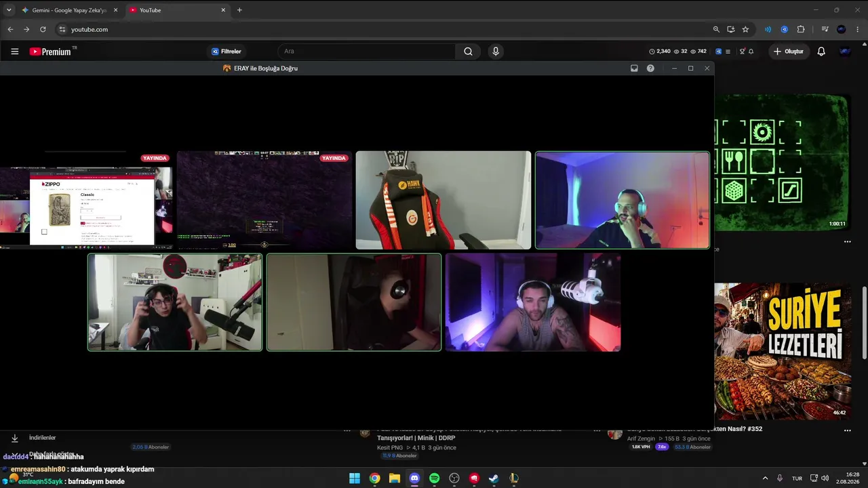The height and width of the screenshot is (488, 868).
Task: Open the YouTube account avatar menu
Action: pyautogui.click(x=845, y=52)
